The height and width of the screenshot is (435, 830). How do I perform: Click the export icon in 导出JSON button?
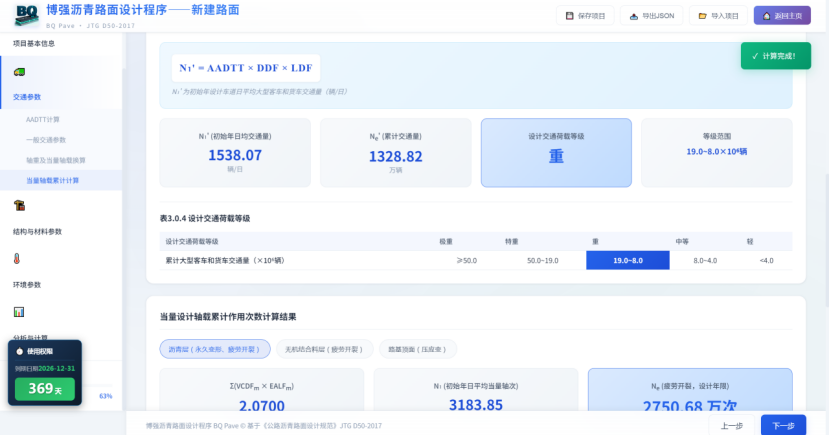(634, 16)
